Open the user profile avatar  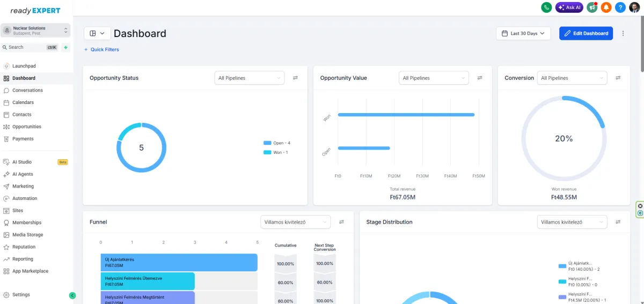click(634, 8)
